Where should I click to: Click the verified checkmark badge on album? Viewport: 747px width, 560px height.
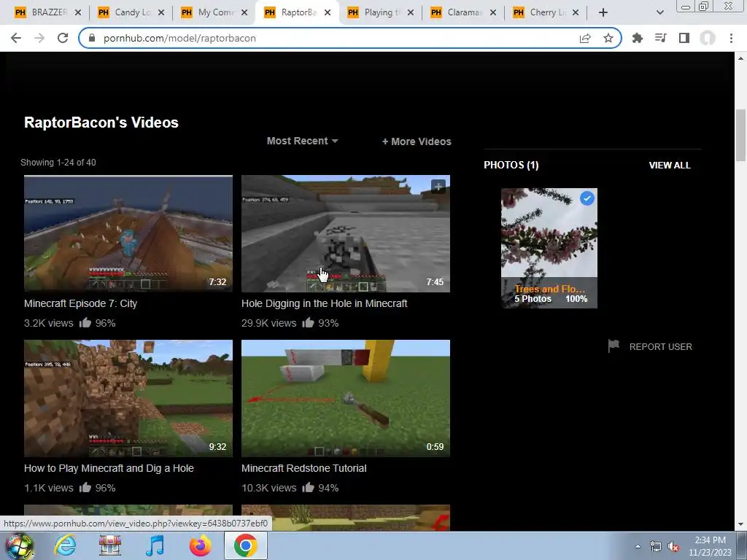[x=587, y=198]
